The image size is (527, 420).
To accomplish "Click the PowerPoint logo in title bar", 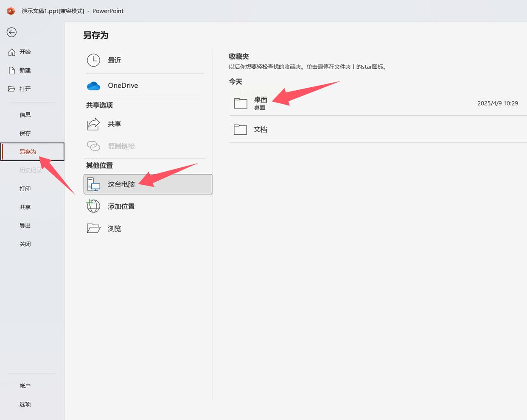I will pyautogui.click(x=11, y=11).
